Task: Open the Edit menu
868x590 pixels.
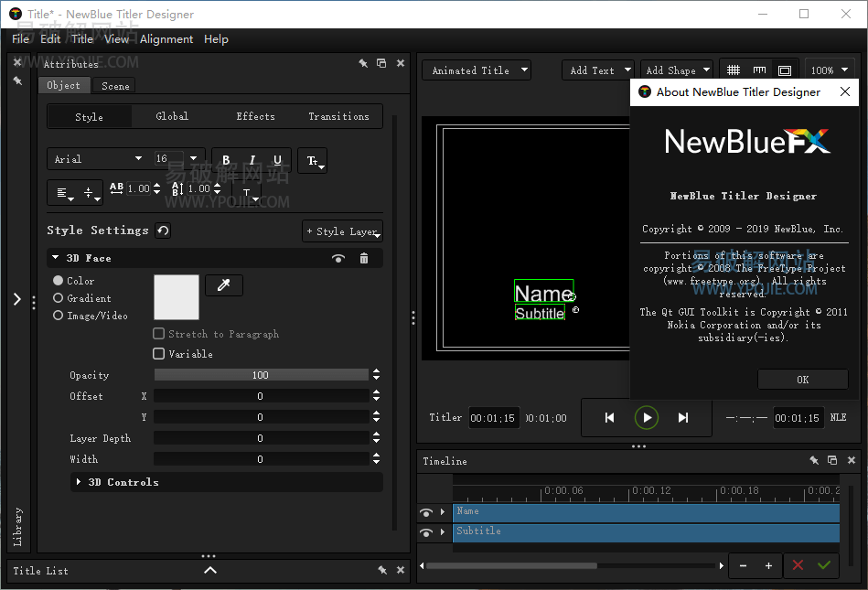Action: (x=50, y=38)
